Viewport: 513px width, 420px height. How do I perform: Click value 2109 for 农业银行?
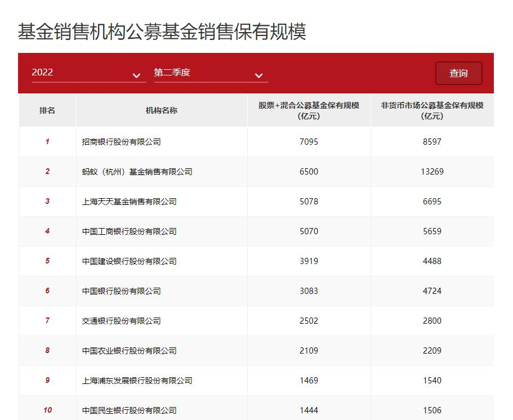coord(309,351)
